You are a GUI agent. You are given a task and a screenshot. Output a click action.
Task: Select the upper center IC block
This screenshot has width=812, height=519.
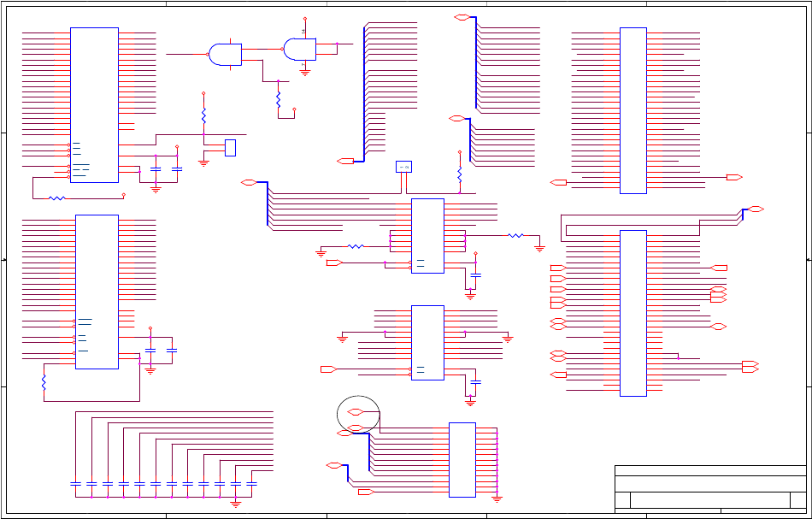427,236
